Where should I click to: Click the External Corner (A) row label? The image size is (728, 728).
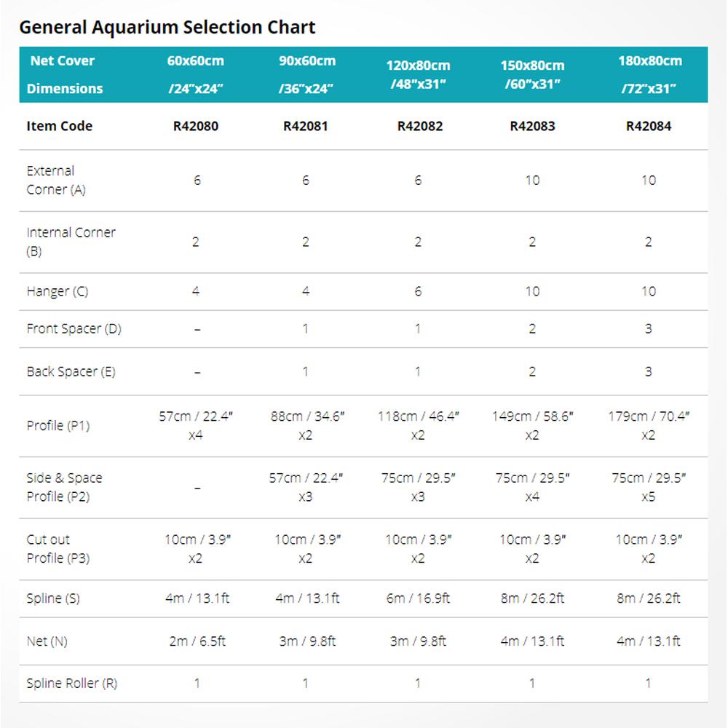click(56, 181)
